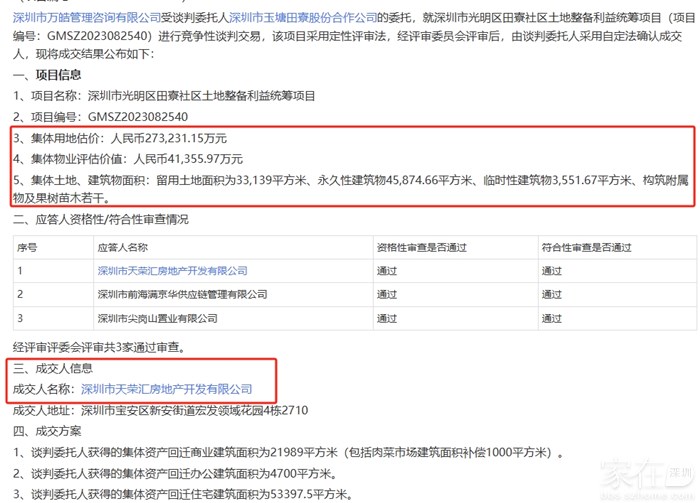Click the 集体物业评估价值 amount line
Screen dimensions: 700x503
128,159
